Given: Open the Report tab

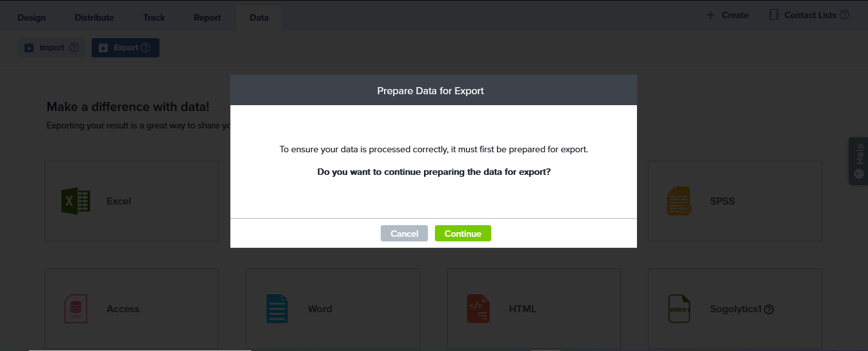Looking at the screenshot, I should click(x=207, y=17).
